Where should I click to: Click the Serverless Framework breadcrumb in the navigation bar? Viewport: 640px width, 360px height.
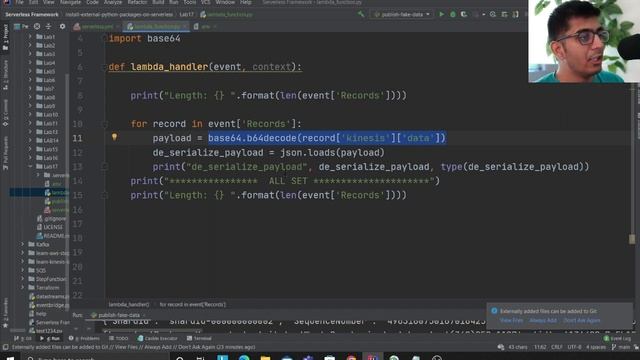tap(32, 14)
